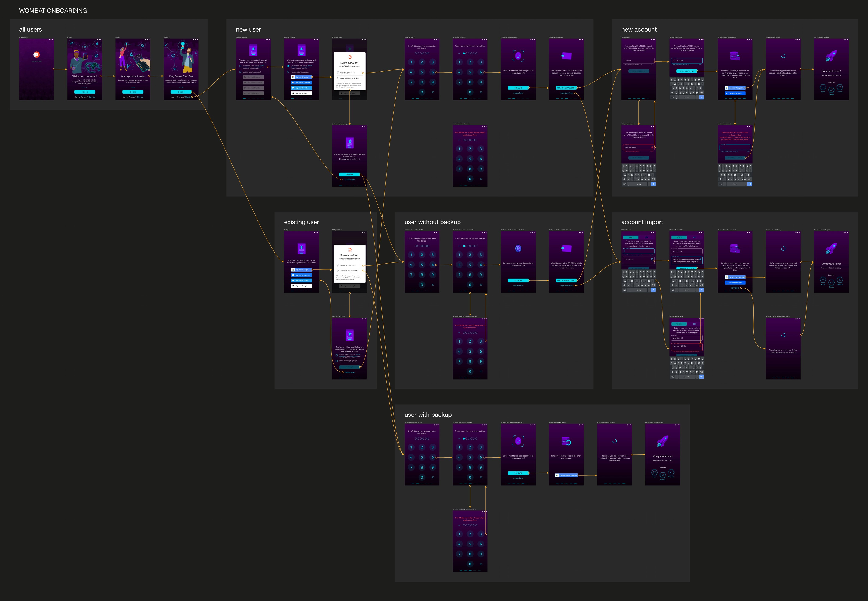Click face recognition icon in user with backup section
Image resolution: width=868 pixels, height=601 pixels.
click(x=518, y=441)
